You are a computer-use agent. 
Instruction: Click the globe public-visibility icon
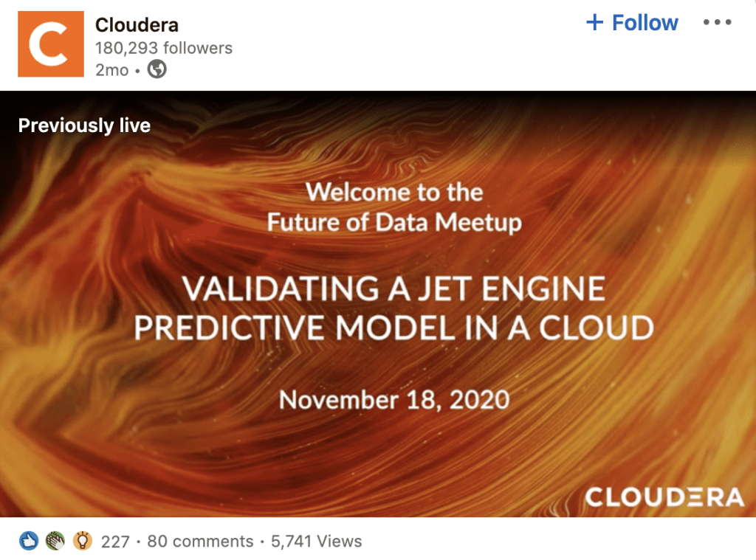(x=156, y=70)
